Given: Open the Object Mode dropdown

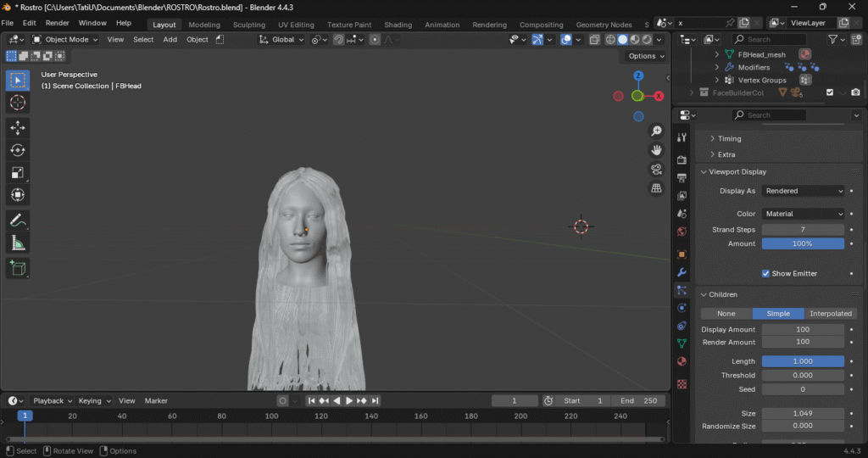Looking at the screenshot, I should (x=66, y=39).
